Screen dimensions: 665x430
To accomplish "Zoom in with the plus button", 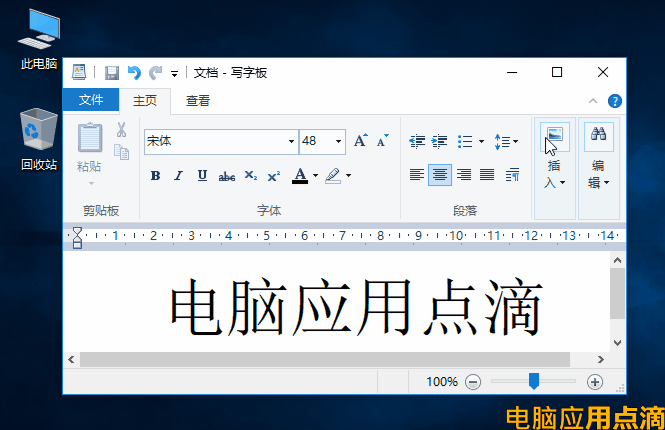I will click(595, 382).
